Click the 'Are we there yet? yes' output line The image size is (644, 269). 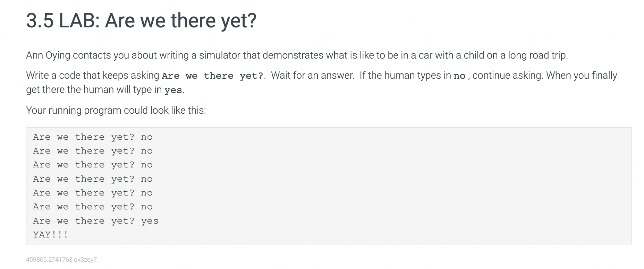coord(96,221)
